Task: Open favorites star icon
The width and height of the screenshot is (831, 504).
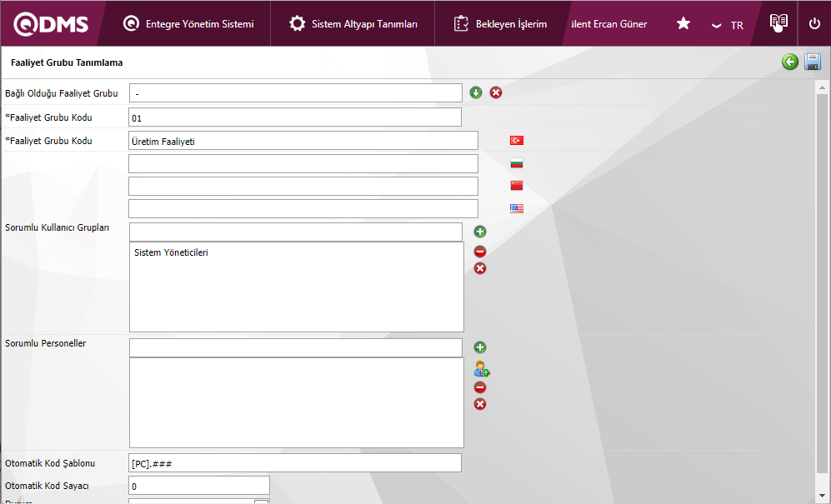Action: (x=683, y=23)
